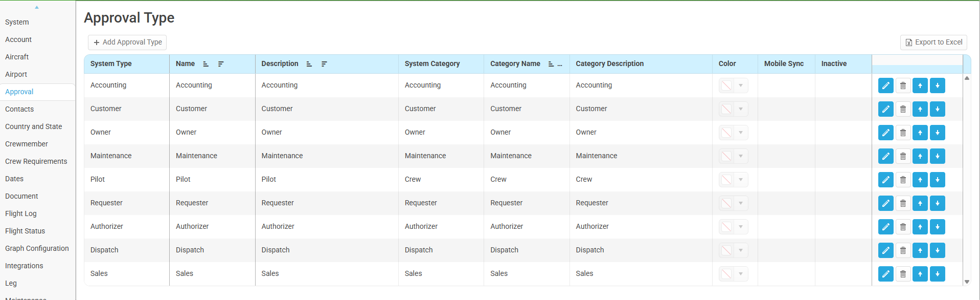The image size is (980, 300).
Task: Move the Maintenance row down
Action: coord(937,156)
